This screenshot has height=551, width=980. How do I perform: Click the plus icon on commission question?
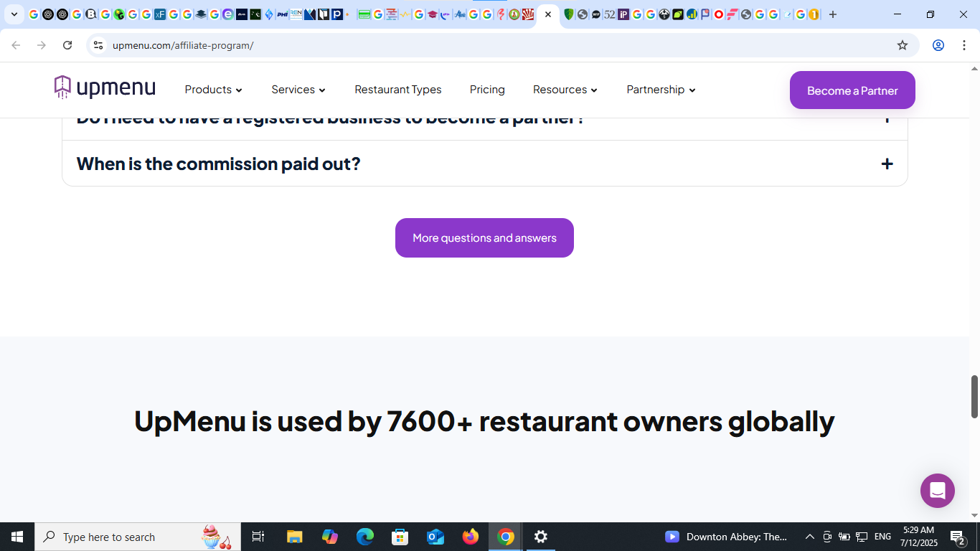[887, 164]
